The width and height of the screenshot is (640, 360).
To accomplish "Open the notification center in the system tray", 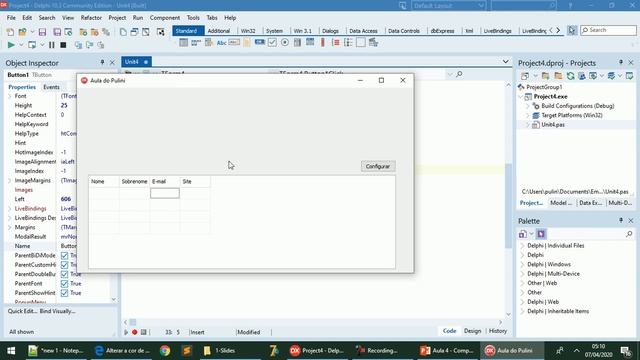I will (x=625, y=351).
